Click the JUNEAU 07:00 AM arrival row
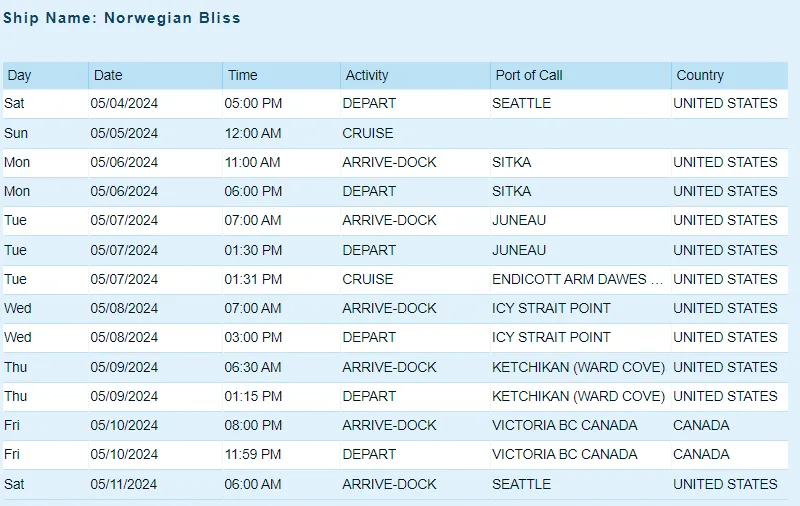Image resolution: width=800 pixels, height=506 pixels. (395, 220)
